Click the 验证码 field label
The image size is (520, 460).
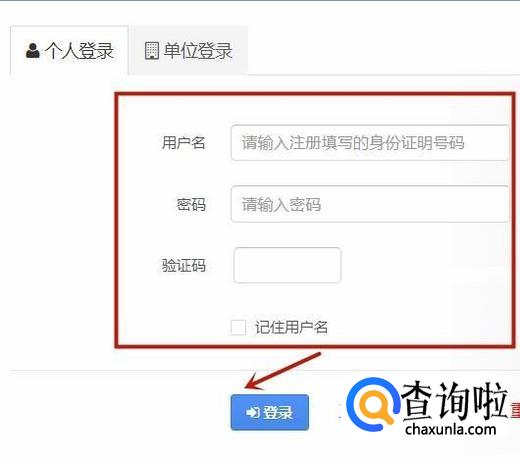click(x=183, y=265)
